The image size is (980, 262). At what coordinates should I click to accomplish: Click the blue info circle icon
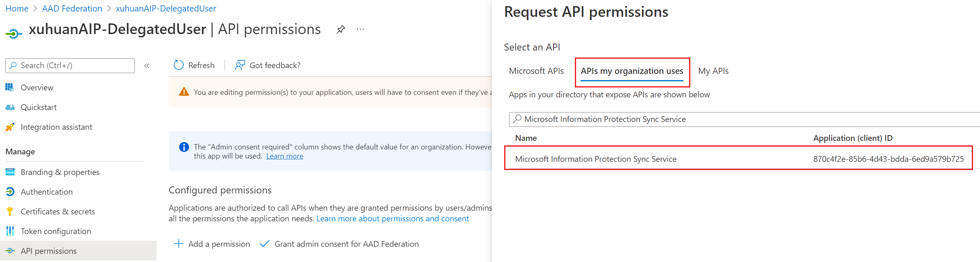point(184,147)
